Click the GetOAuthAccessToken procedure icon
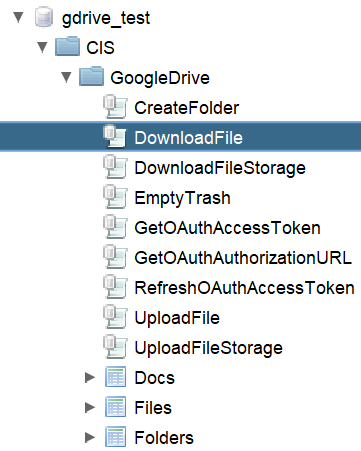Screen dimensions: 361x451 tap(115, 227)
